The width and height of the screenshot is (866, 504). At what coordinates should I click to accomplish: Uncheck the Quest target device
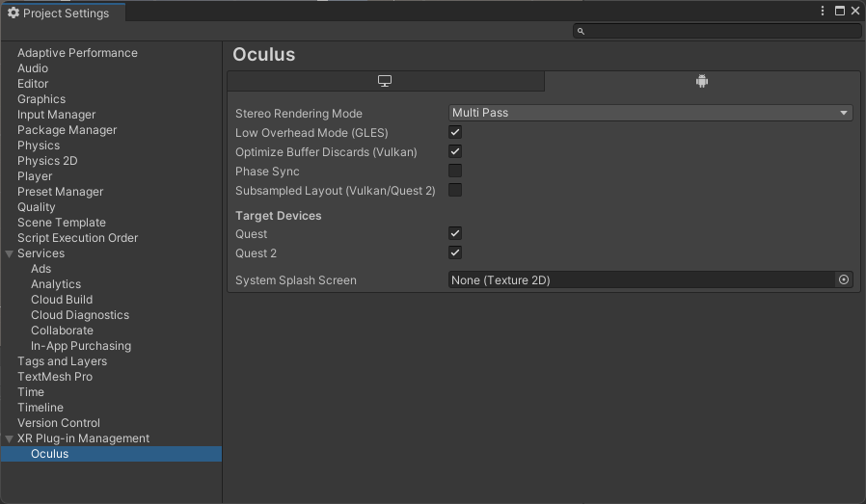coord(455,233)
